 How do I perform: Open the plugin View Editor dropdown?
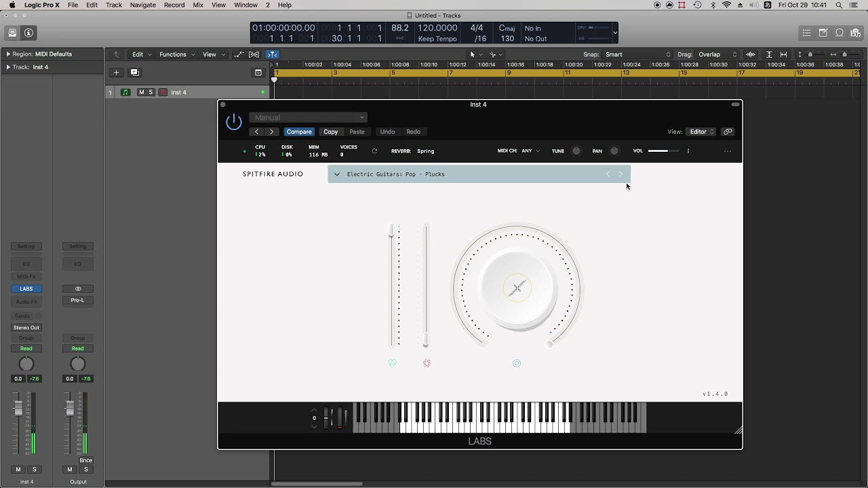(x=701, y=131)
